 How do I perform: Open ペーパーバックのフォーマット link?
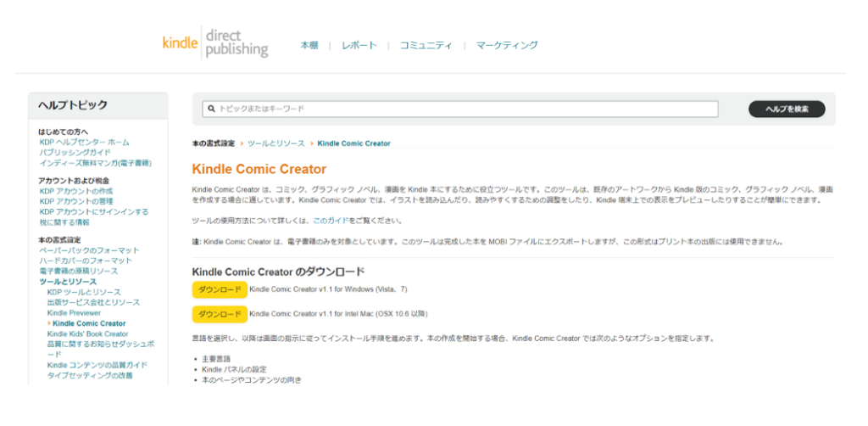coord(89,250)
